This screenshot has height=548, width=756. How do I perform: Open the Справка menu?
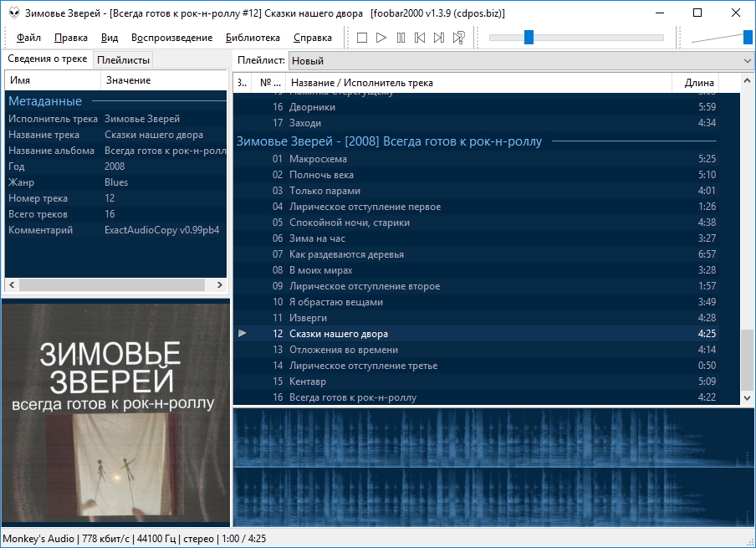click(x=313, y=38)
